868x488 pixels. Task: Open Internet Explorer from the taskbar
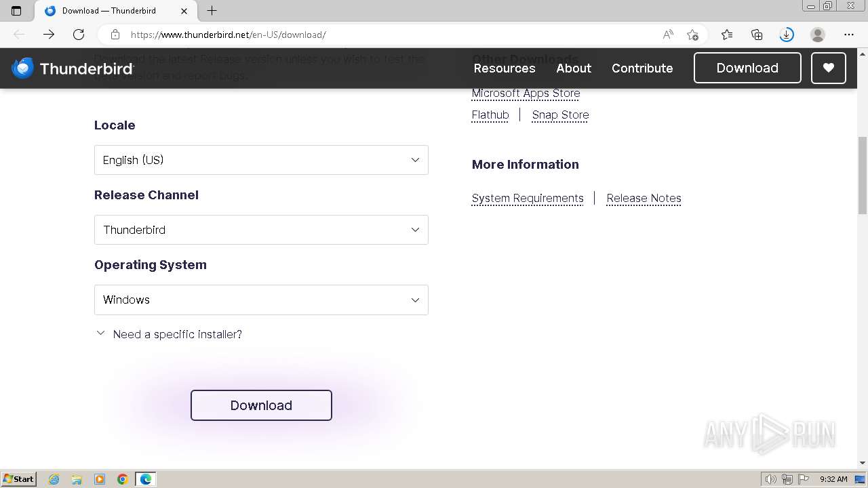click(54, 479)
